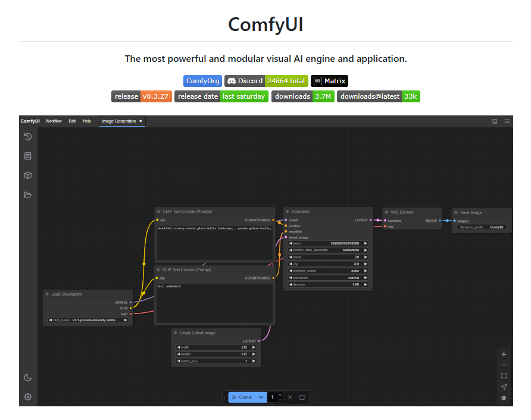Decrease cfg value left arrow
Image resolution: width=531 pixels, height=420 pixels.
[291, 264]
